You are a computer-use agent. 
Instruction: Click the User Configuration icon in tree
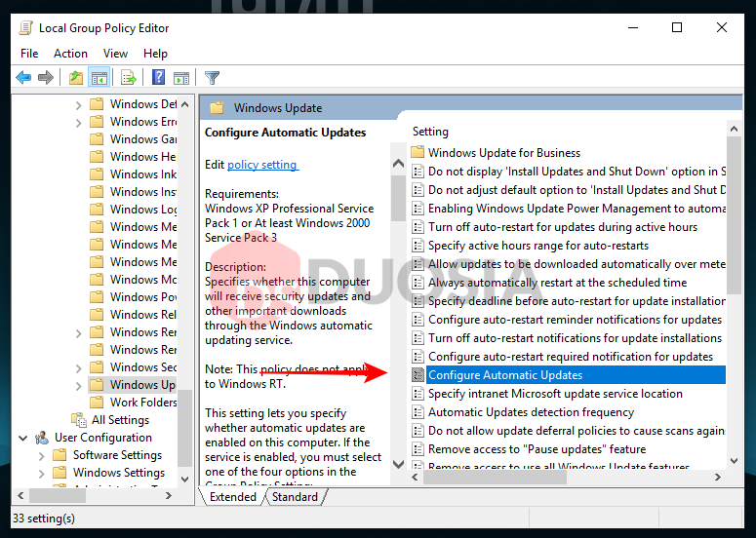[x=42, y=438]
